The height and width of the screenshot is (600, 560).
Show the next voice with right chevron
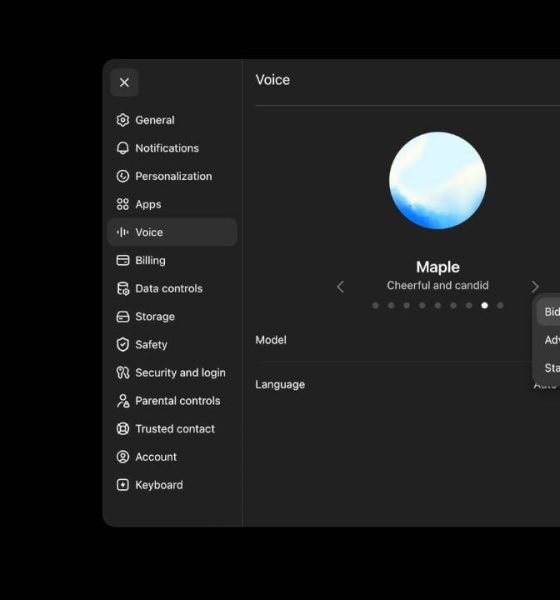click(x=535, y=287)
